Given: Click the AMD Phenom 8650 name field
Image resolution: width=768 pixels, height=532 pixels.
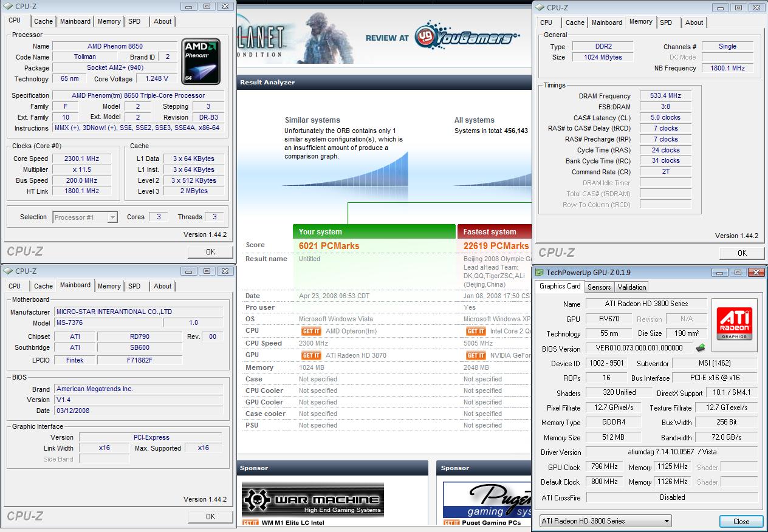Looking at the screenshot, I should pos(115,46).
